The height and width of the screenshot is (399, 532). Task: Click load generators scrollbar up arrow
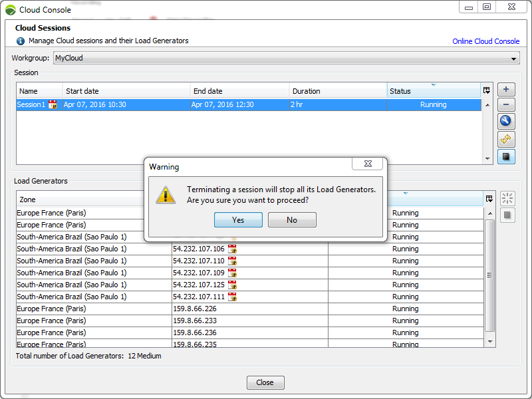tap(490, 213)
